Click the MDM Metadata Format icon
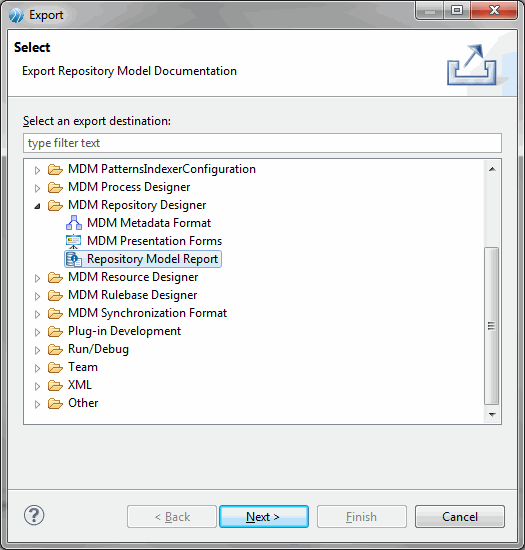 74,223
